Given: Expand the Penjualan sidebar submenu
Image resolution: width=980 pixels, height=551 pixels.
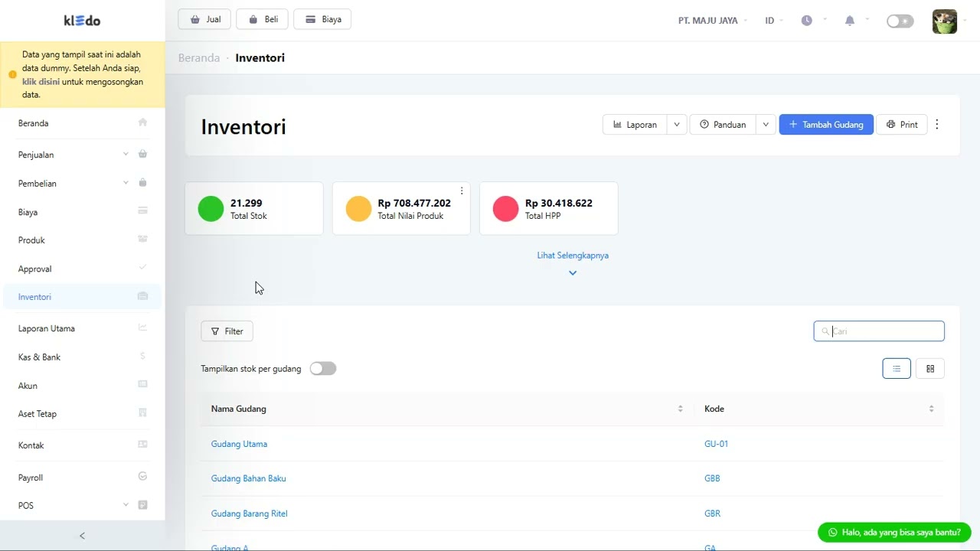Looking at the screenshot, I should [126, 155].
